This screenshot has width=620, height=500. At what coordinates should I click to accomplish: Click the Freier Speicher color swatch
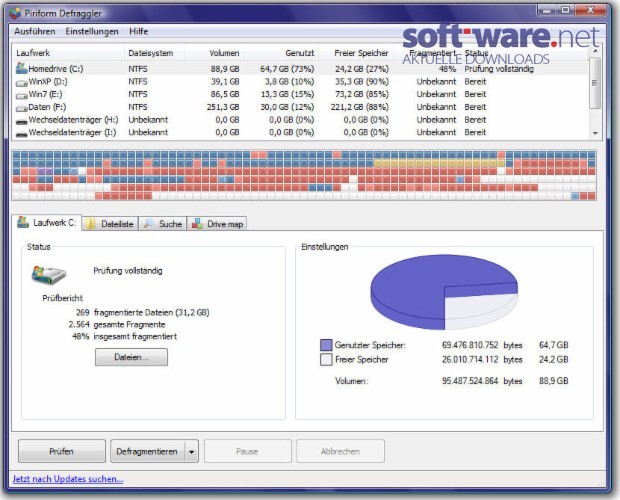tap(326, 360)
